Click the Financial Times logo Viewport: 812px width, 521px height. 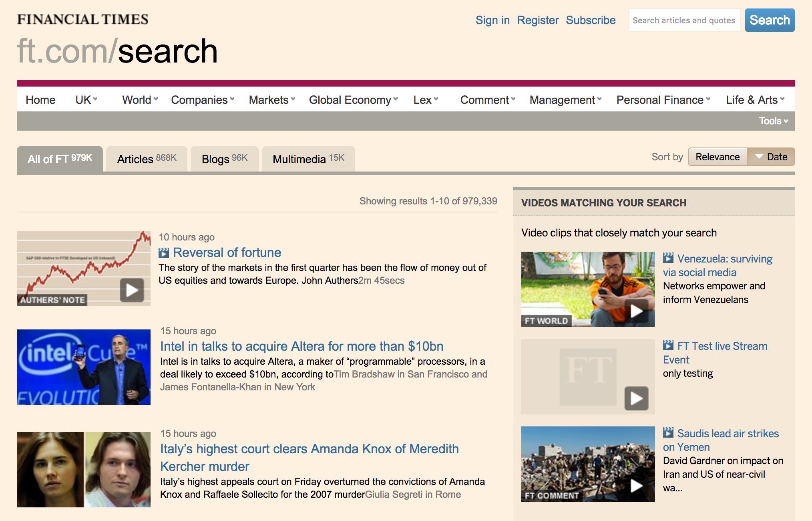[82, 18]
